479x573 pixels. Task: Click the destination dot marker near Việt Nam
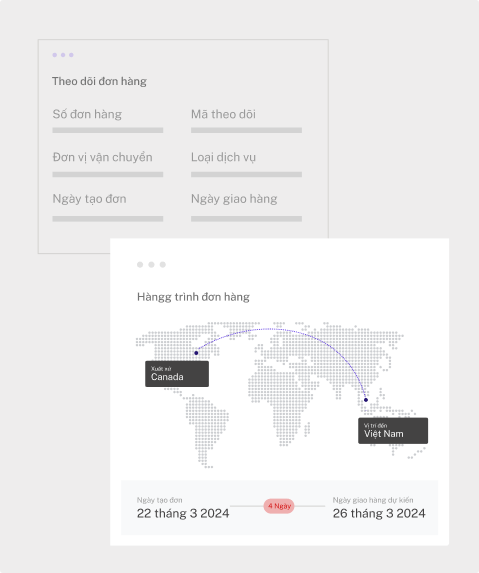pos(366,400)
